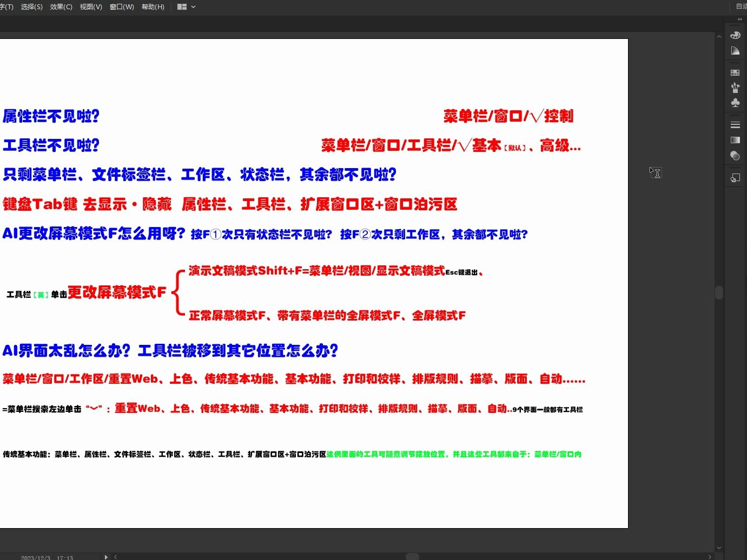
Task: Click the line starting 菜单栏/窗口/工作区/重置Web
Action: [294, 379]
